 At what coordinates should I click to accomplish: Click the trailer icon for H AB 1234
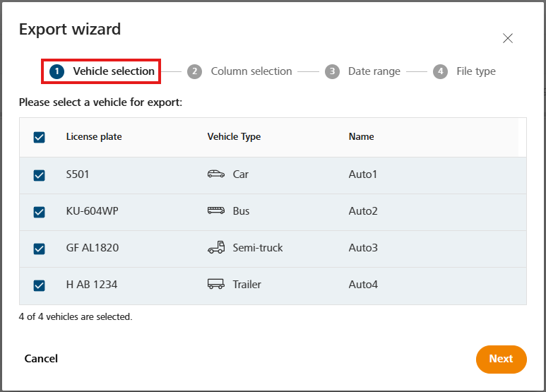216,284
